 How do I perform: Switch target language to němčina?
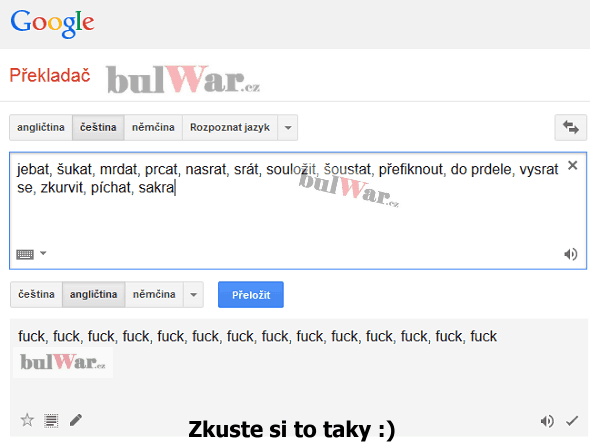pos(154,294)
